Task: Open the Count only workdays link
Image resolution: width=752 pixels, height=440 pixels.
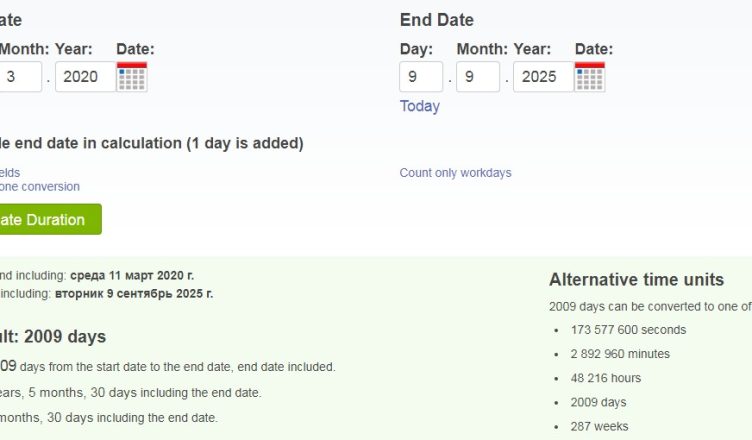Action: coord(455,173)
